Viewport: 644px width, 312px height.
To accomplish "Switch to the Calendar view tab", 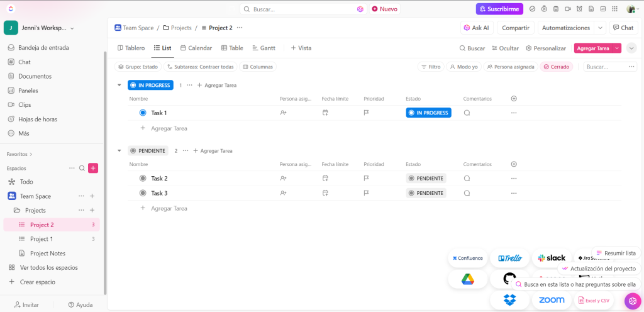I will click(x=196, y=48).
